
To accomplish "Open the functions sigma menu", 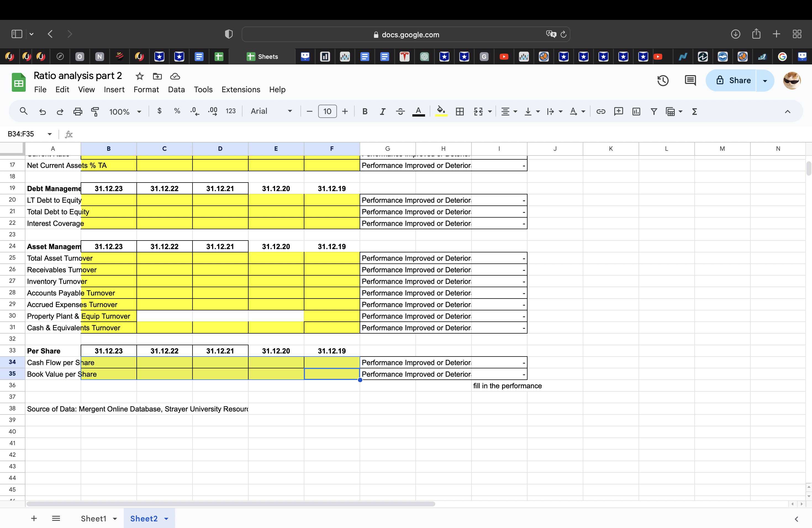I will tap(695, 111).
